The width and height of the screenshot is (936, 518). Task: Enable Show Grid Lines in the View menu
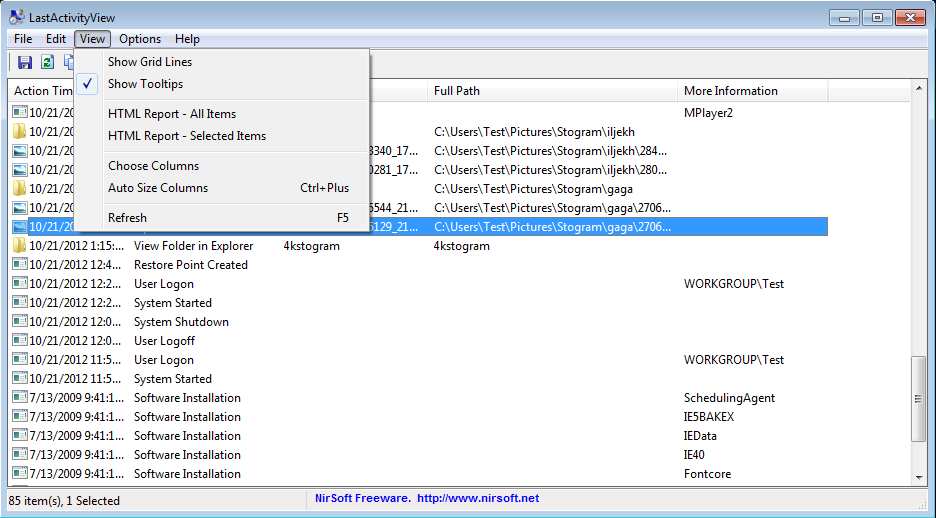click(x=222, y=62)
